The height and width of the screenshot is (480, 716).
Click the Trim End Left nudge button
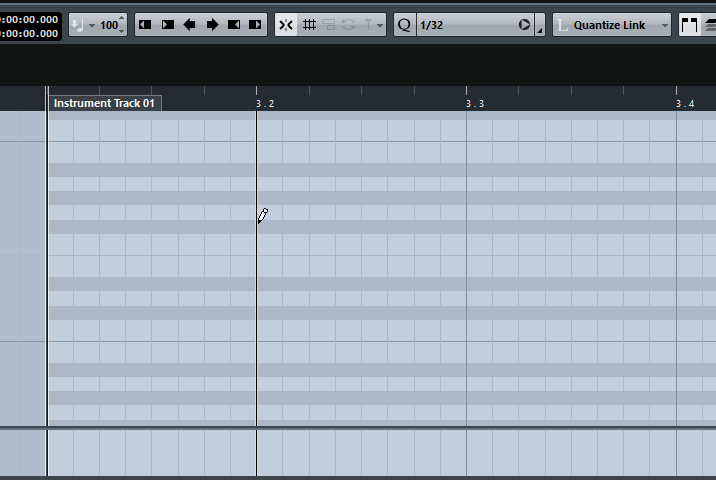coord(234,25)
